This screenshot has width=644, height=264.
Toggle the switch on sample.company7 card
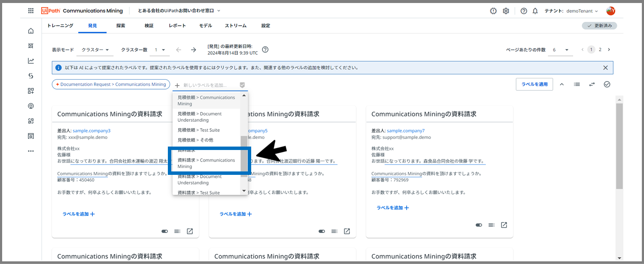(x=479, y=225)
